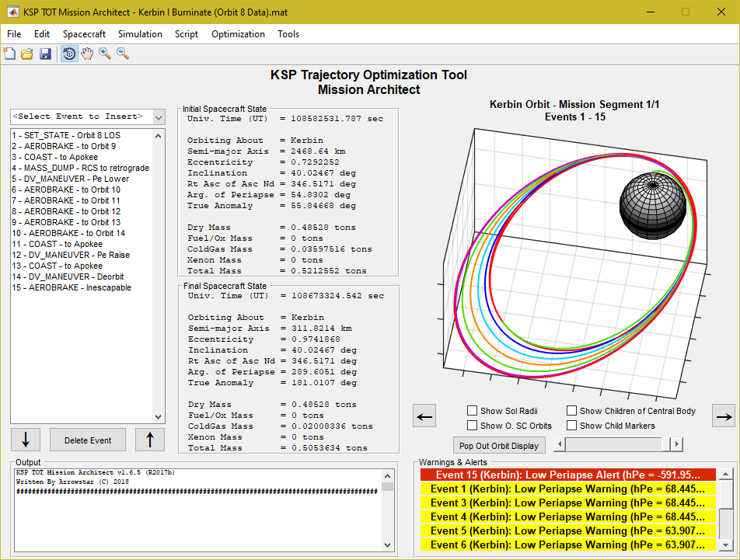Screen dimensions: 740x560
Task: Click event list scrollbar down arrow
Action: click(x=158, y=417)
